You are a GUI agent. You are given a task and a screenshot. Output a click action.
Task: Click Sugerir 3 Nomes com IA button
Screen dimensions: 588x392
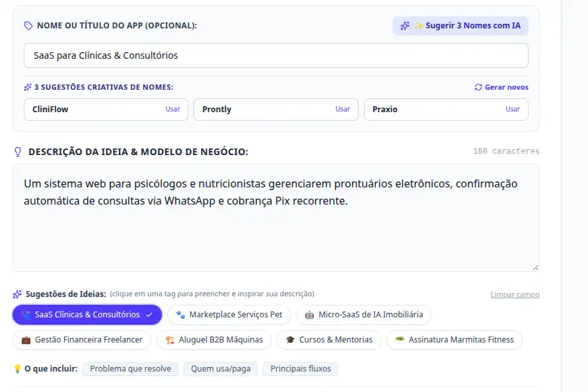click(x=460, y=26)
